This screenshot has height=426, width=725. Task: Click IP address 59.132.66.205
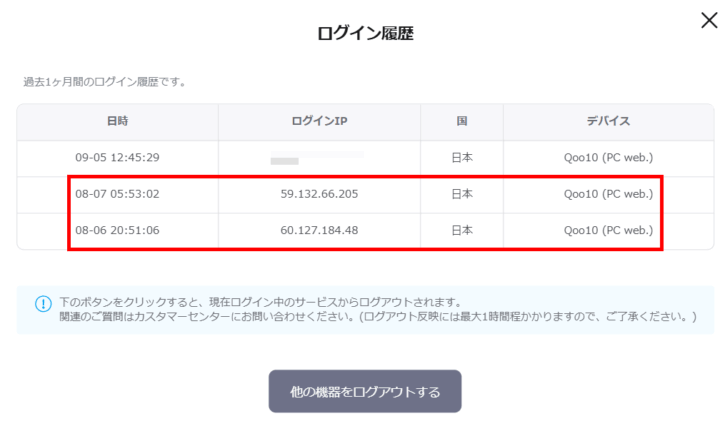(x=319, y=194)
